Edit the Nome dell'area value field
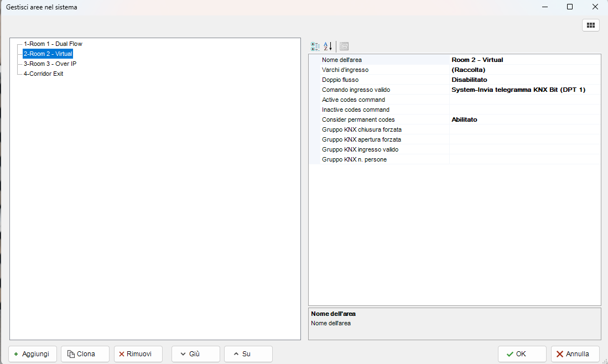 click(524, 60)
